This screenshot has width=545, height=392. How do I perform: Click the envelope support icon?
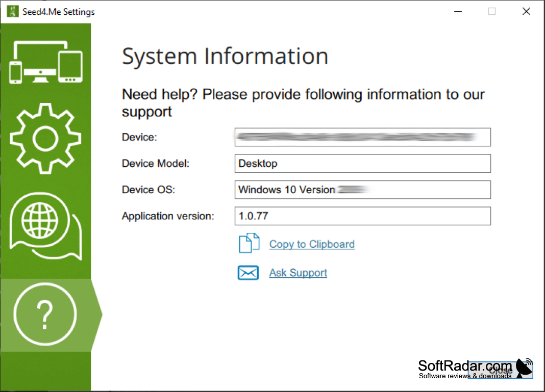click(248, 273)
